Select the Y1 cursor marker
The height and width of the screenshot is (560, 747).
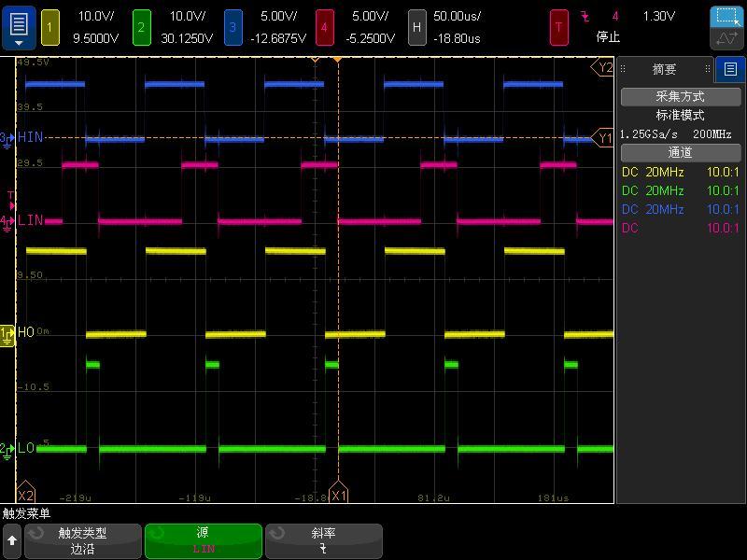[602, 138]
